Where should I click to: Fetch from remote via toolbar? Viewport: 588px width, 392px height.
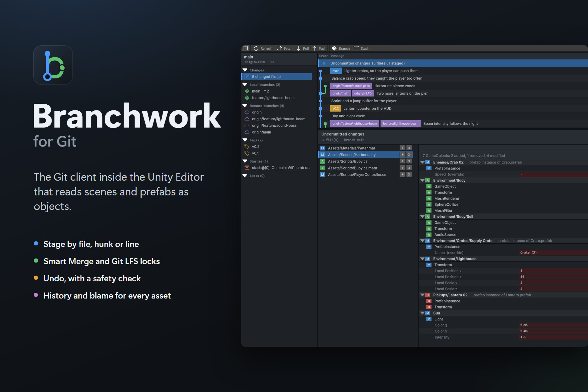(x=285, y=48)
